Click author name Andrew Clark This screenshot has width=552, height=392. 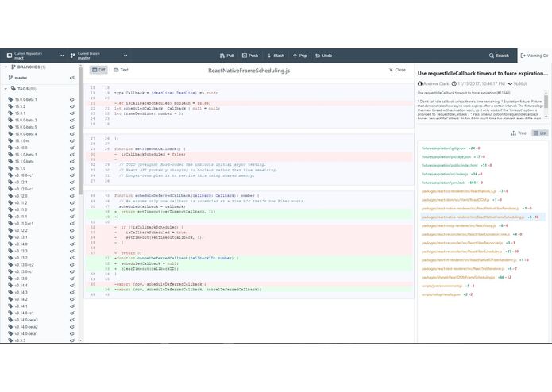(436, 83)
